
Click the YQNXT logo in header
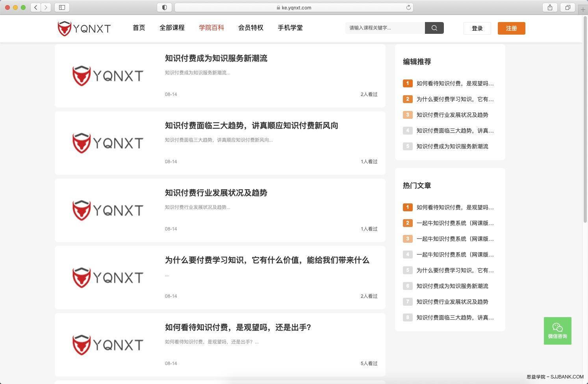[84, 28]
